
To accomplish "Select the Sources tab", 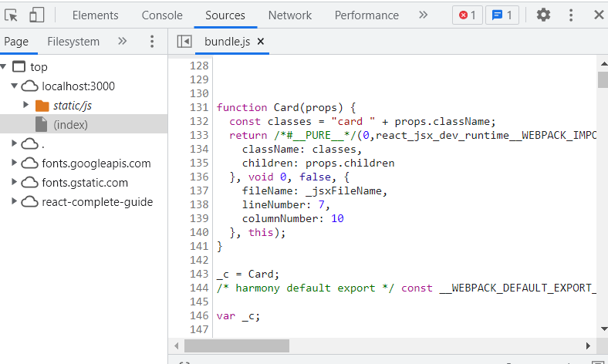I will point(225,15).
